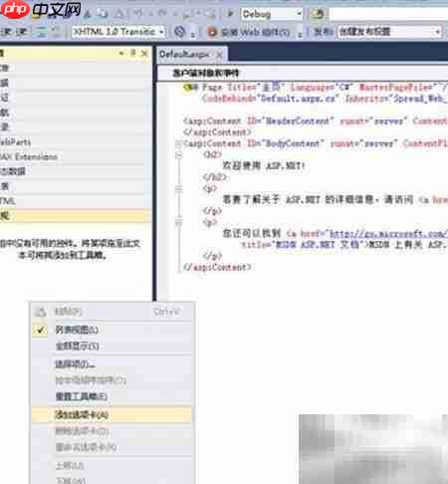Expand the WebParts toolbox section
448x484 pixels.
(x=75, y=142)
